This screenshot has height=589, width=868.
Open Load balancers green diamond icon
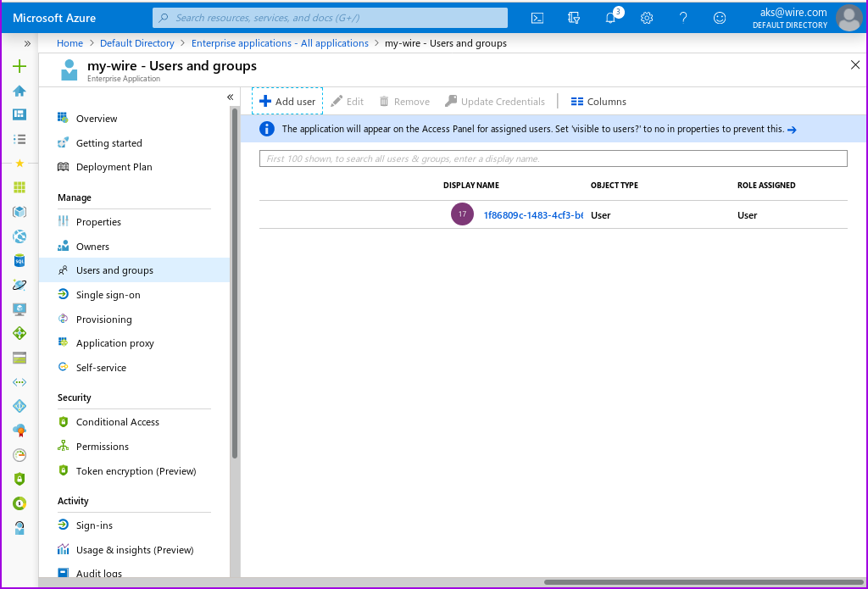coord(19,333)
